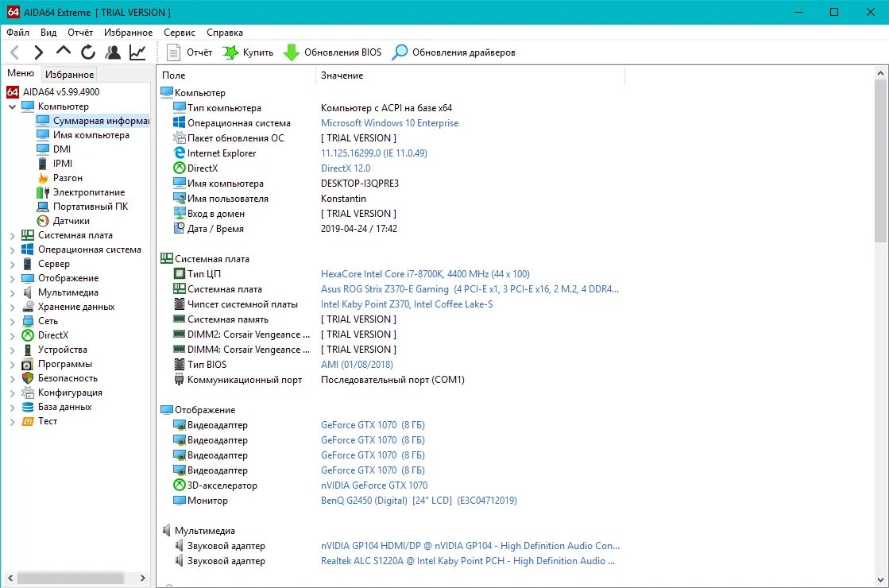The image size is (889, 588).
Task: Expand the Операционная система tree node
Action: [x=12, y=250]
